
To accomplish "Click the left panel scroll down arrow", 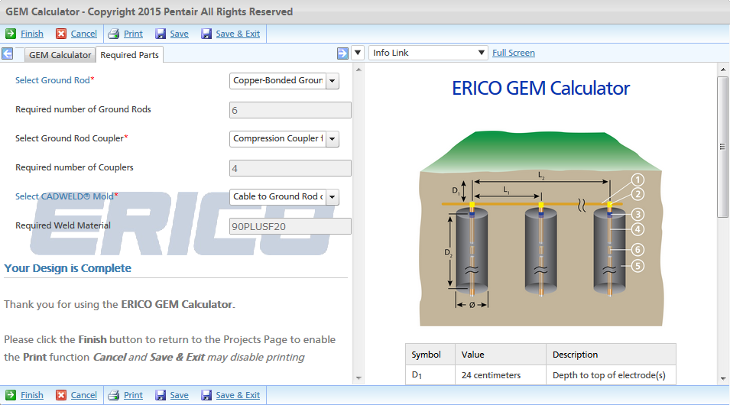I will point(358,378).
